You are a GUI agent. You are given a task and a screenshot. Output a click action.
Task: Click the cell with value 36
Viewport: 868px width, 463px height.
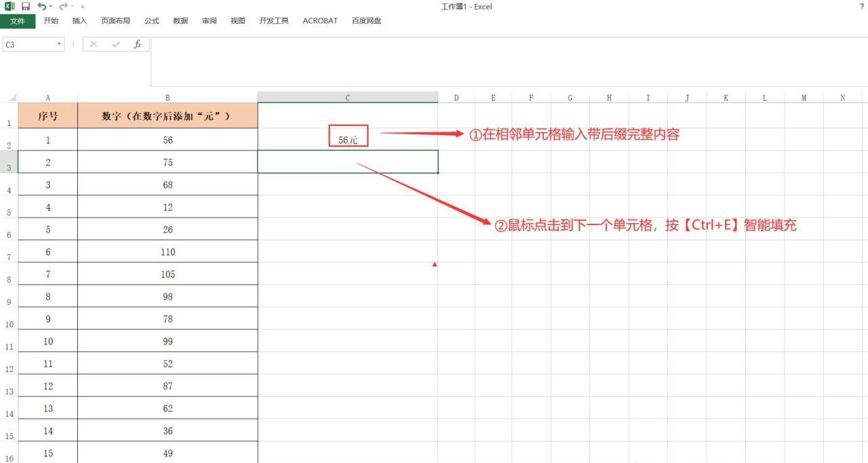coord(167,430)
